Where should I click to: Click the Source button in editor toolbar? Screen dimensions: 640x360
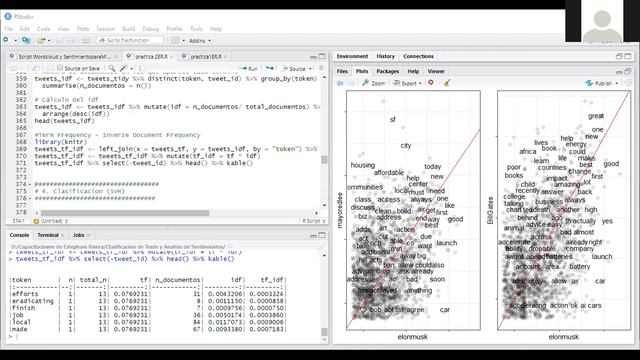click(x=294, y=69)
